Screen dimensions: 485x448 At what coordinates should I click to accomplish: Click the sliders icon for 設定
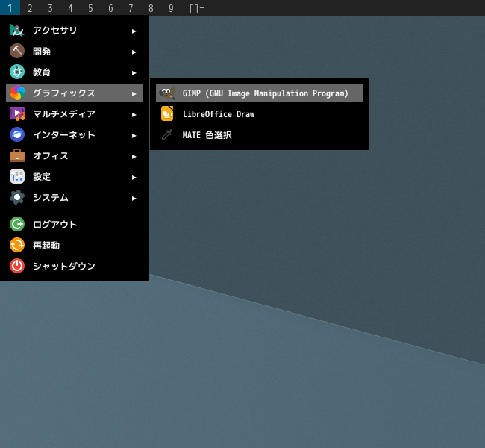coord(17,176)
